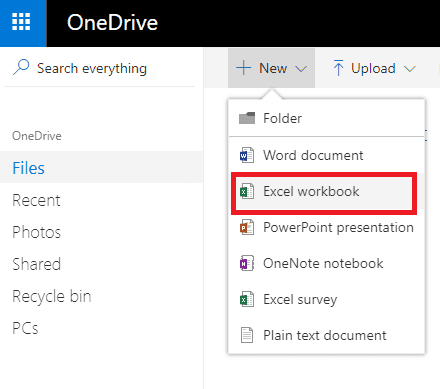The height and width of the screenshot is (389, 440).
Task: Create a new Word document
Action: pos(327,155)
